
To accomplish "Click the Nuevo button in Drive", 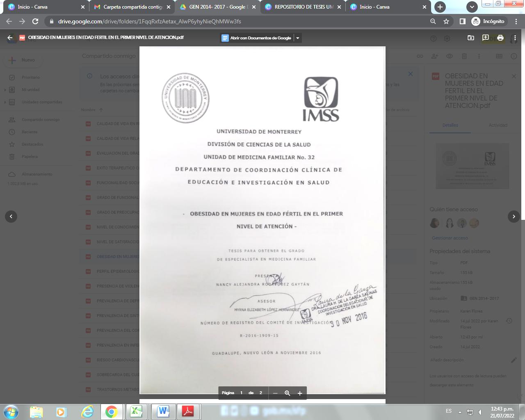I will [24, 60].
